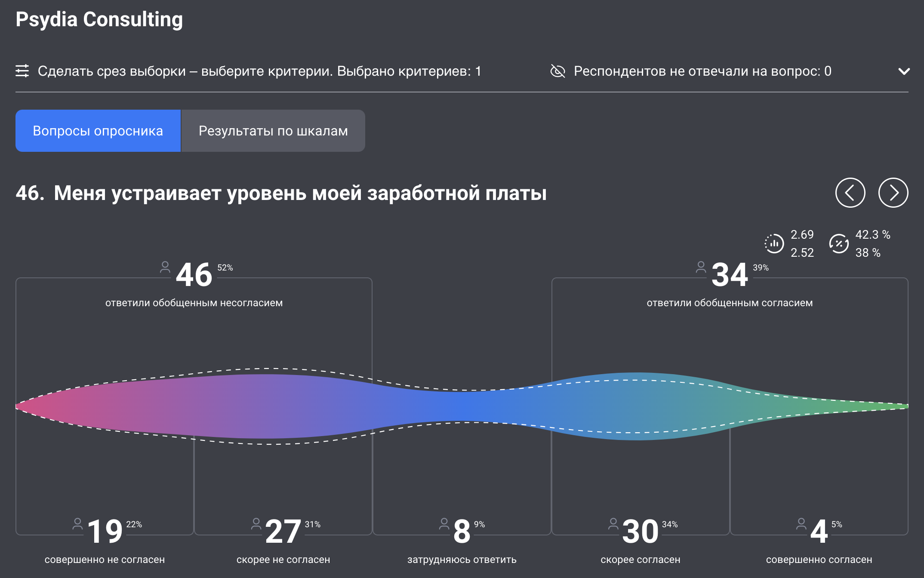Screen dimensions: 924x578
Task: Click the person icon beside "30 скорее согласен"
Action: [613, 524]
